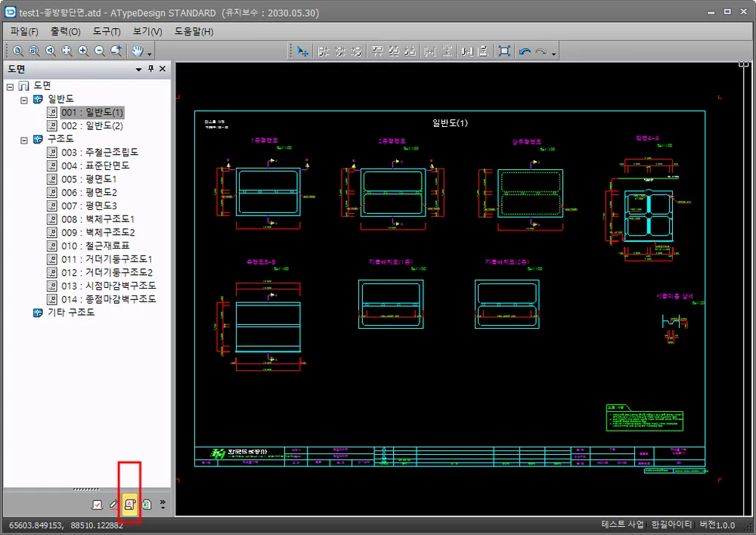Click the blue undo arrow

[525, 51]
